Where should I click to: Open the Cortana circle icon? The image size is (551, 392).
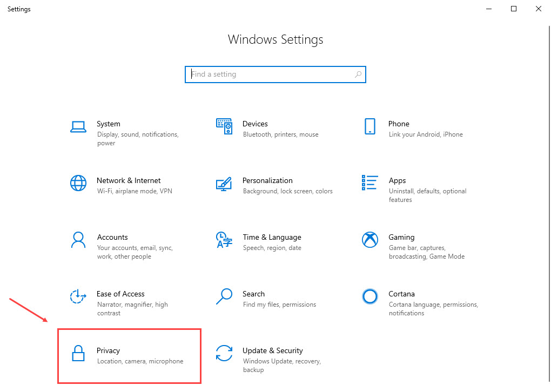(x=369, y=296)
